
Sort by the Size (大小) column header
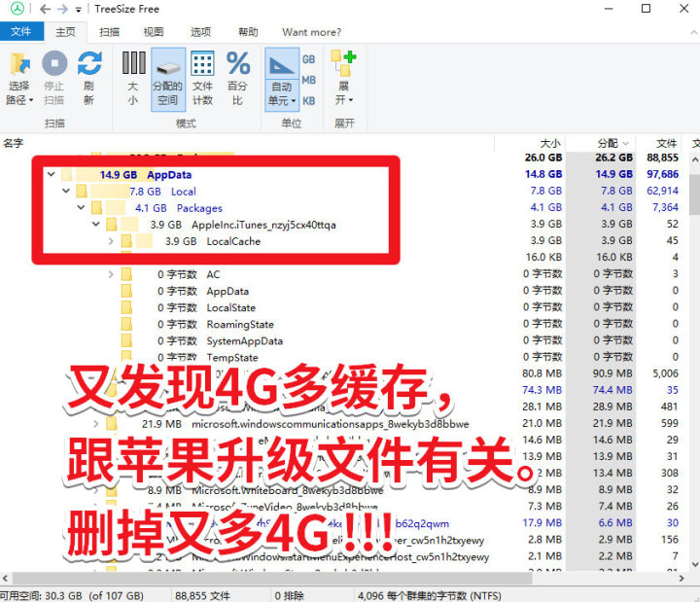(x=550, y=143)
